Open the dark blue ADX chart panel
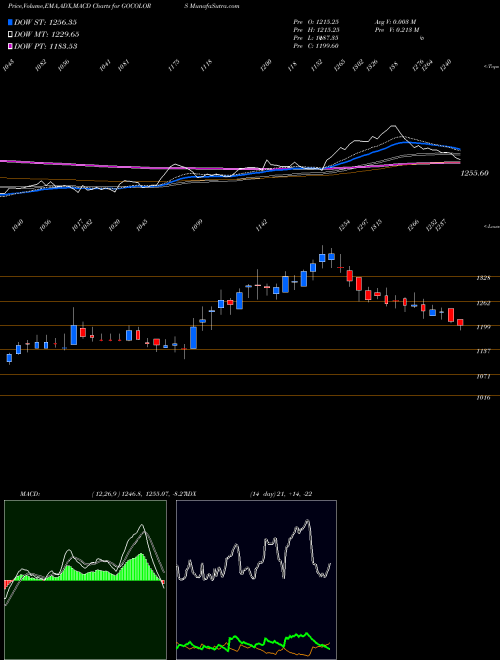The image size is (500, 660). tap(256, 580)
